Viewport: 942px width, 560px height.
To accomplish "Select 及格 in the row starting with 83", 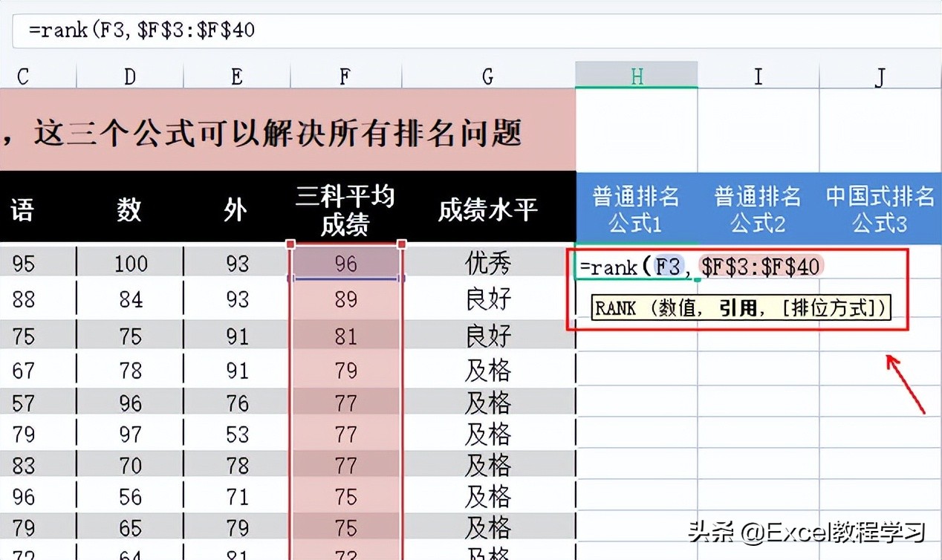I will point(488,465).
